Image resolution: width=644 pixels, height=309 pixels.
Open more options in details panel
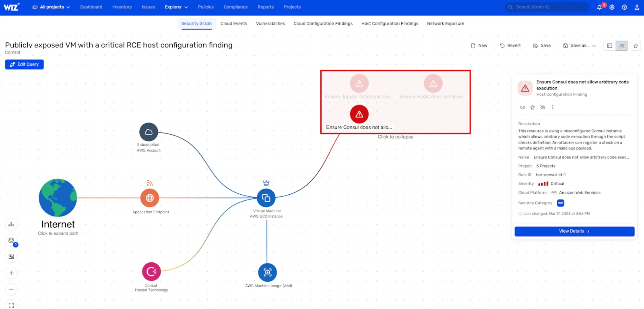click(553, 107)
